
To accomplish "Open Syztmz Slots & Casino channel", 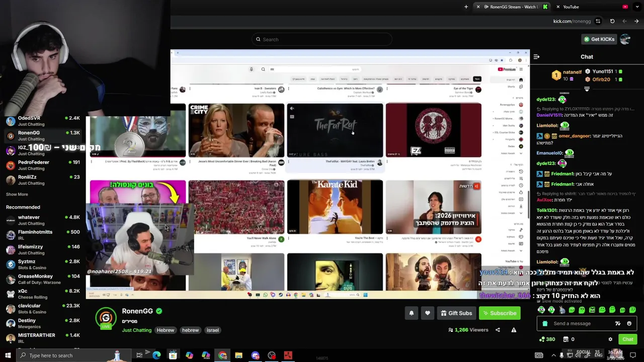I will point(43,264).
